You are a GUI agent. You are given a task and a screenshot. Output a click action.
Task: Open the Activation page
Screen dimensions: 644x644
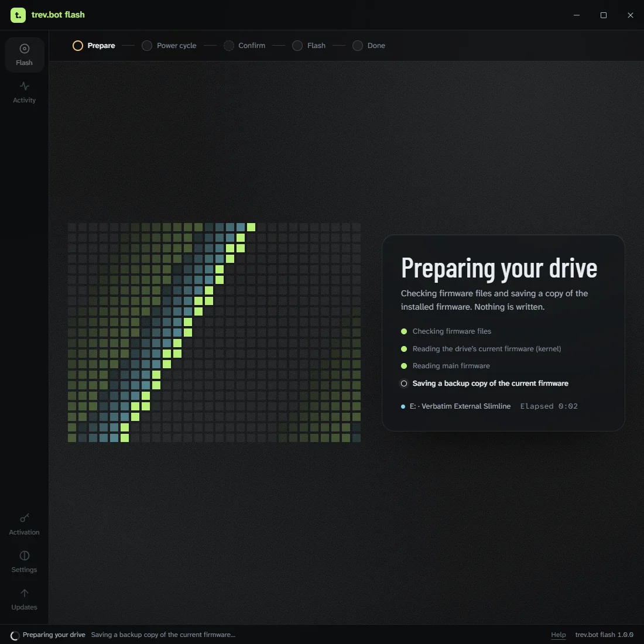24,525
